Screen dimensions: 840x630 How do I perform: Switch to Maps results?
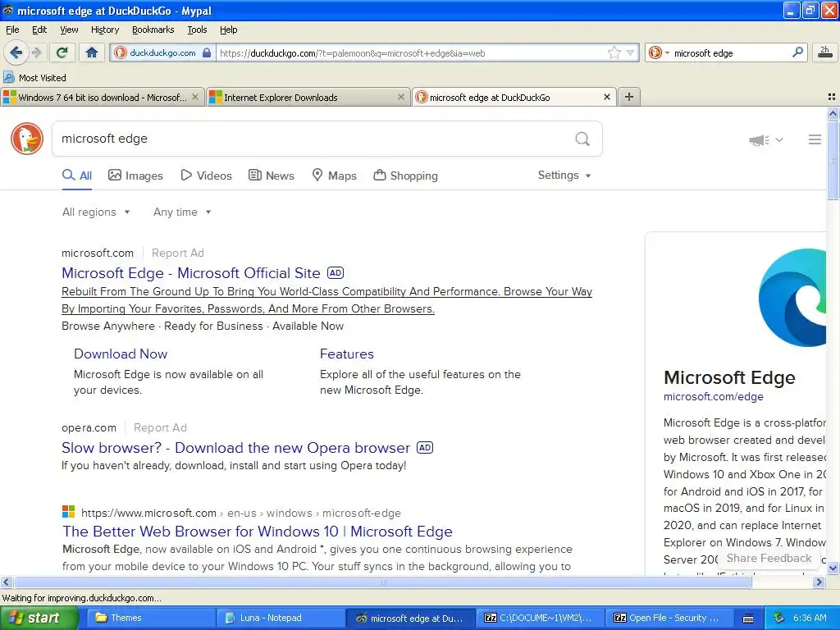pyautogui.click(x=335, y=176)
